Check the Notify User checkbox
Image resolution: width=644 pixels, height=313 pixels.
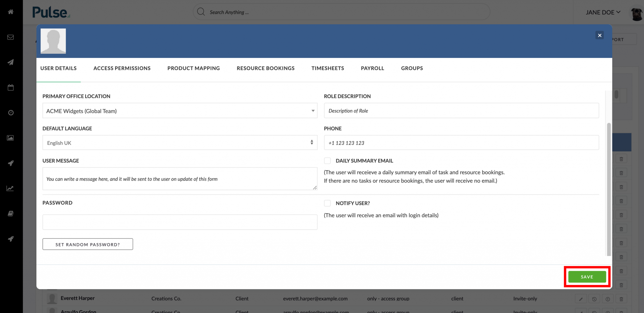pos(327,203)
